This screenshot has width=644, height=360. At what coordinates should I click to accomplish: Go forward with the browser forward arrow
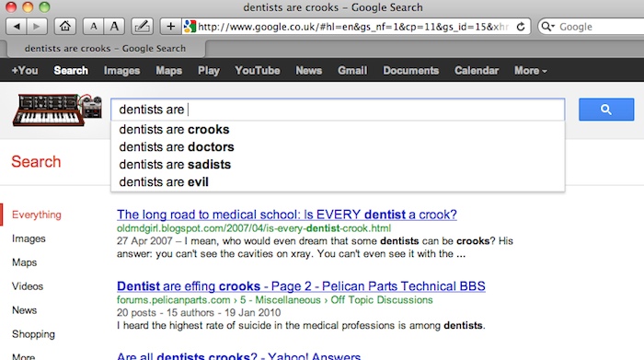(37, 27)
